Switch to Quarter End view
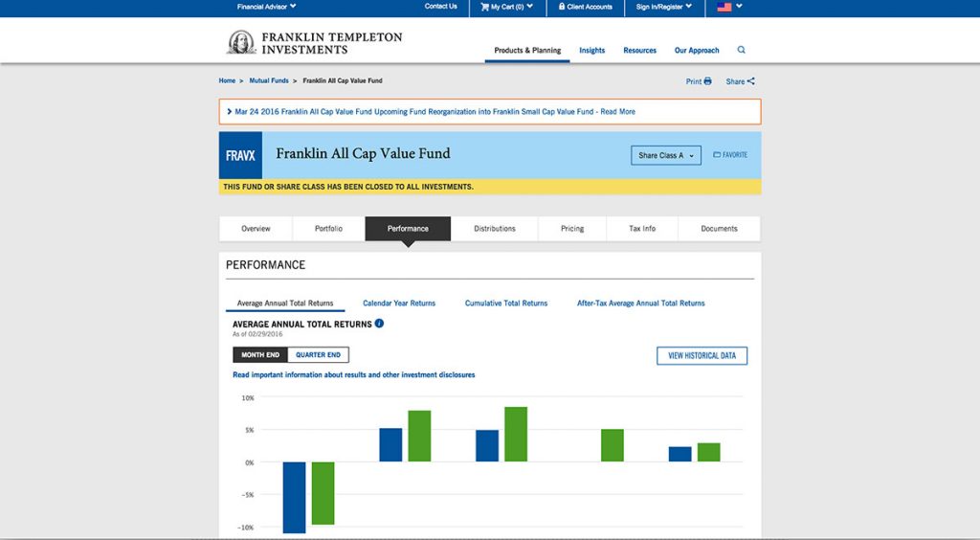Screen dimensions: 980x540 pos(318,355)
